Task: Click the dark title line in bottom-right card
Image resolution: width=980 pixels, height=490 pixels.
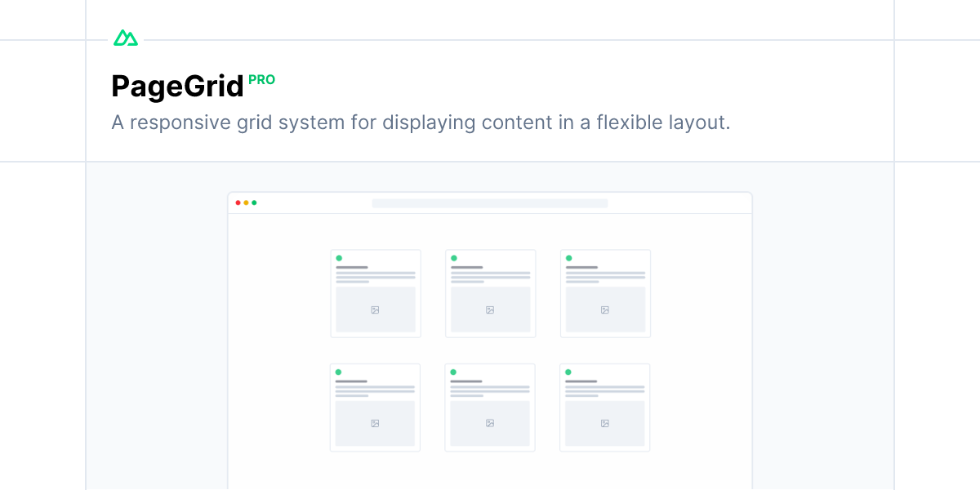Action: [581, 381]
